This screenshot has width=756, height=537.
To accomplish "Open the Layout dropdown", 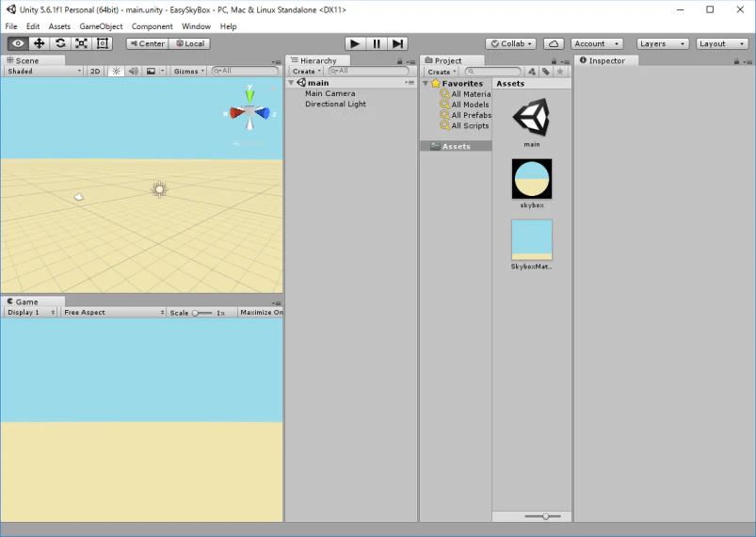I will (722, 43).
